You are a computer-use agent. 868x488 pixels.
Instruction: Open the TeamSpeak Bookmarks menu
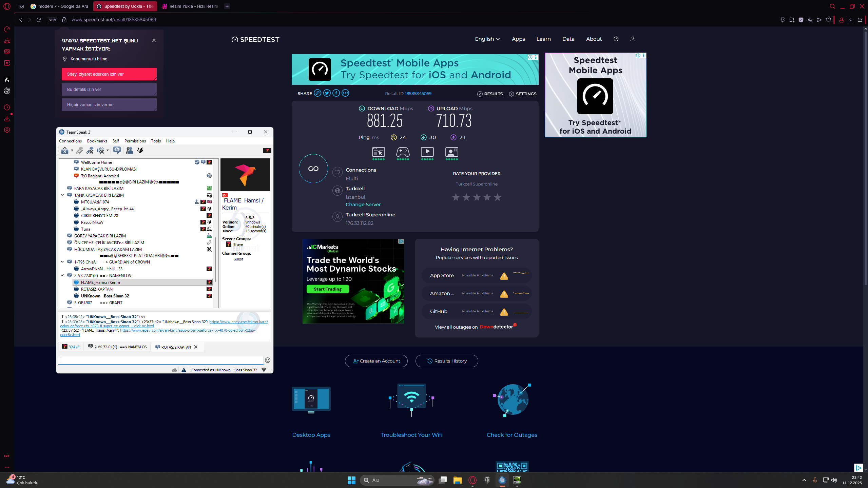tap(97, 141)
